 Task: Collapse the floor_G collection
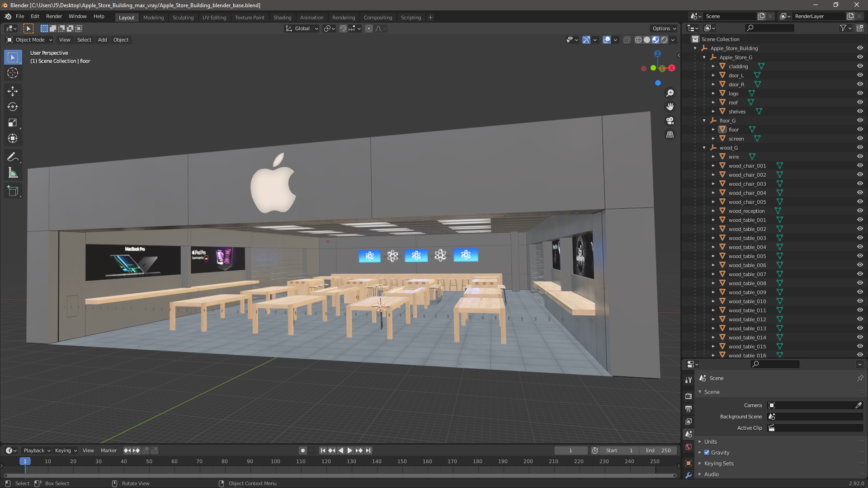(x=704, y=121)
